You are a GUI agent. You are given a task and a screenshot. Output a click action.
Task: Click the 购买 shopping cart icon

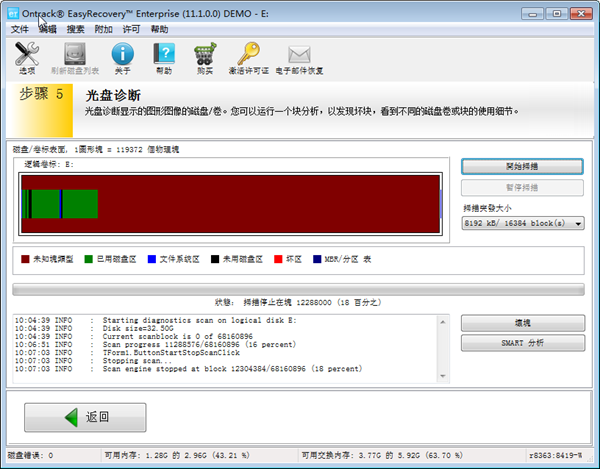coord(205,54)
